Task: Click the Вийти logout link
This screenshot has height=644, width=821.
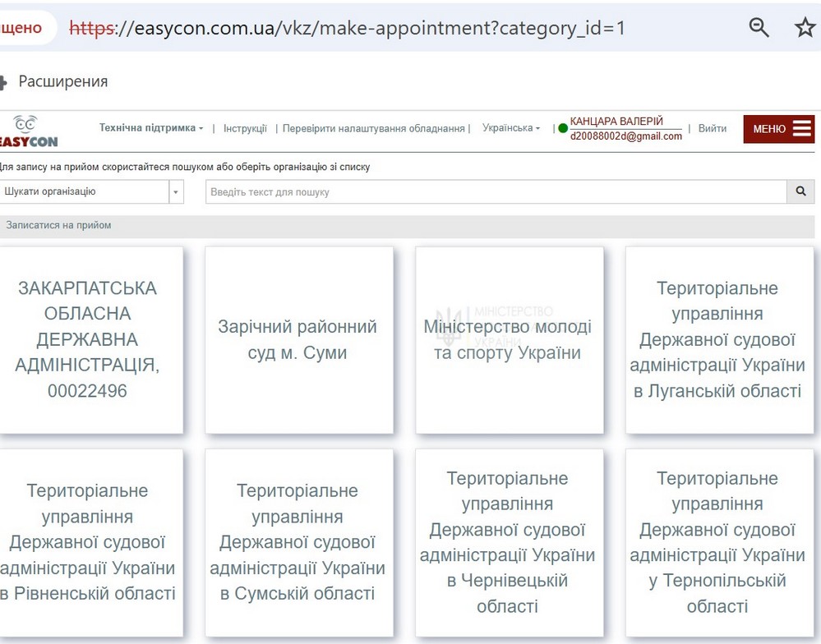Action: pyautogui.click(x=713, y=128)
